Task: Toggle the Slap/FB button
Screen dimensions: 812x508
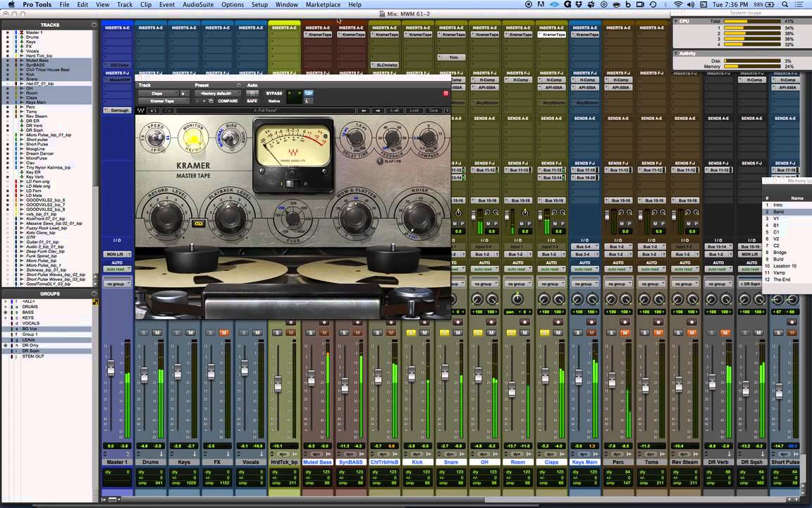Action: click(x=380, y=161)
